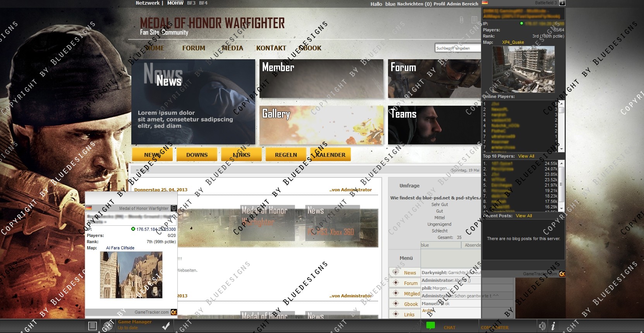Click the document icon in the site header

(474, 20)
